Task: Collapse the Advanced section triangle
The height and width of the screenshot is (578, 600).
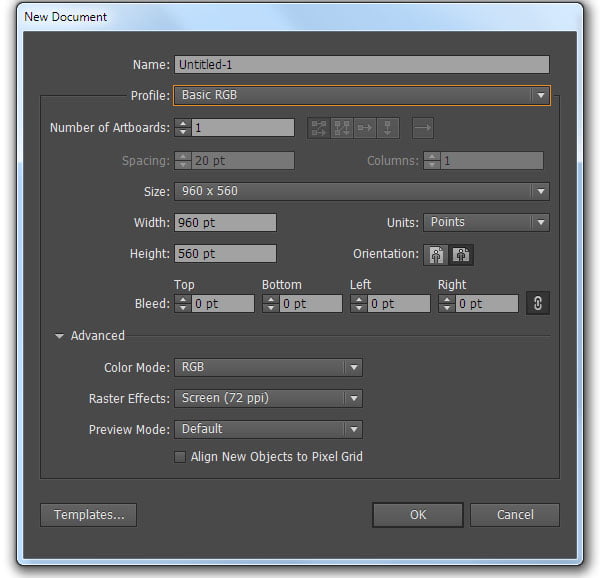Action: (x=59, y=336)
